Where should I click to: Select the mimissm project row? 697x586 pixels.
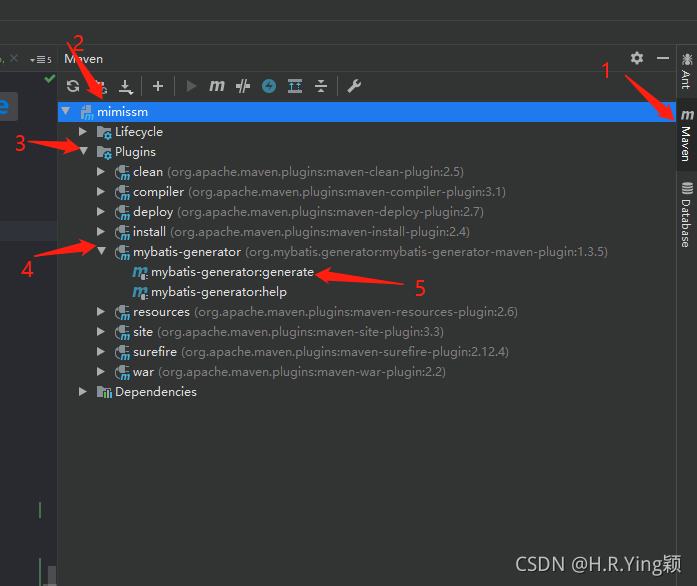point(367,112)
